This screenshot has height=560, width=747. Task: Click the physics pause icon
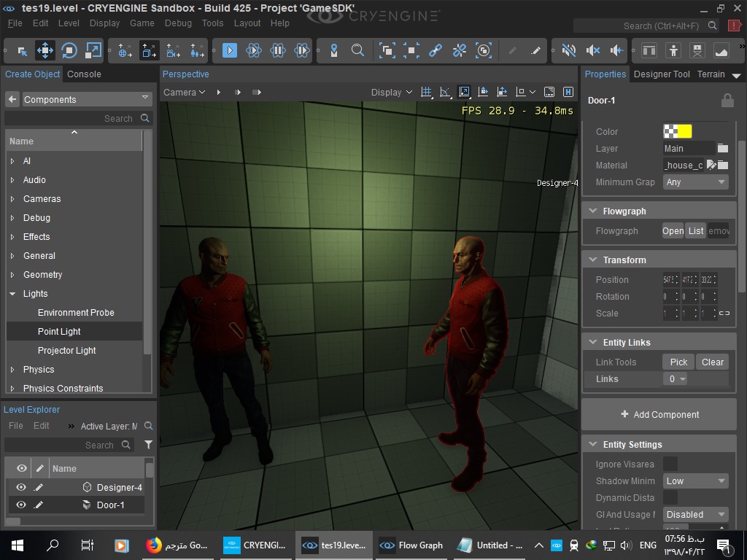278,50
